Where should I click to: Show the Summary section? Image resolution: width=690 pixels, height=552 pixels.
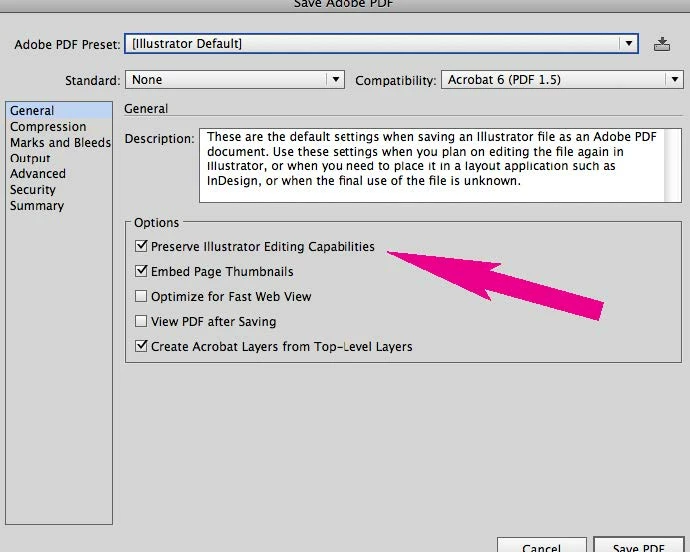59,206
